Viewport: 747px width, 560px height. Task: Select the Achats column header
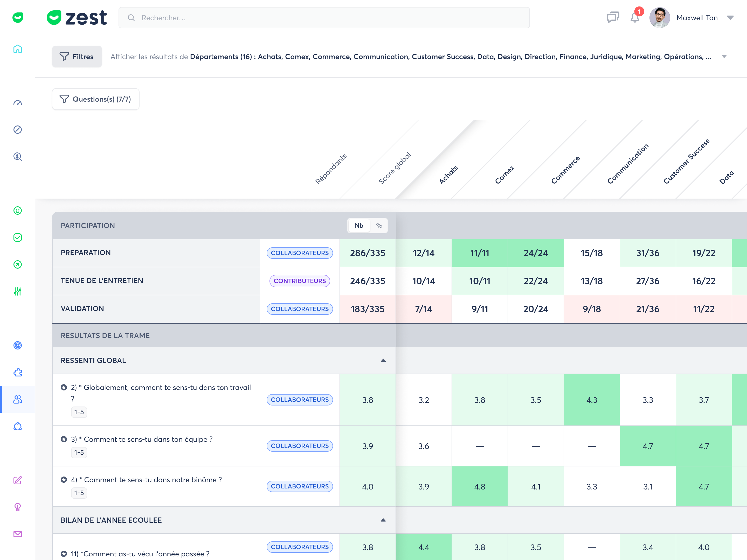tap(448, 175)
